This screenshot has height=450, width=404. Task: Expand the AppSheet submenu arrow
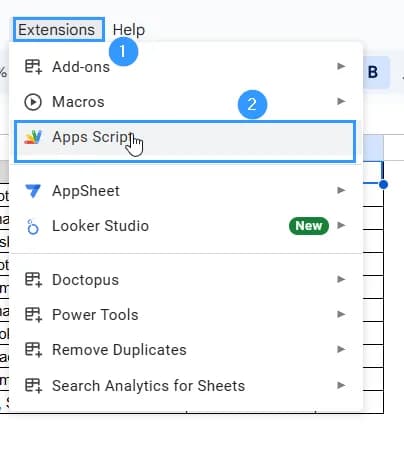click(x=341, y=190)
